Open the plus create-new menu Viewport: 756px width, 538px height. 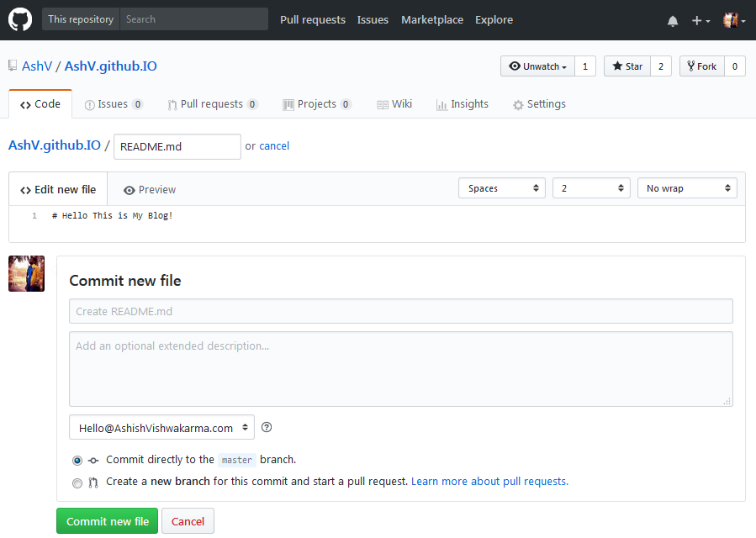pyautogui.click(x=700, y=20)
